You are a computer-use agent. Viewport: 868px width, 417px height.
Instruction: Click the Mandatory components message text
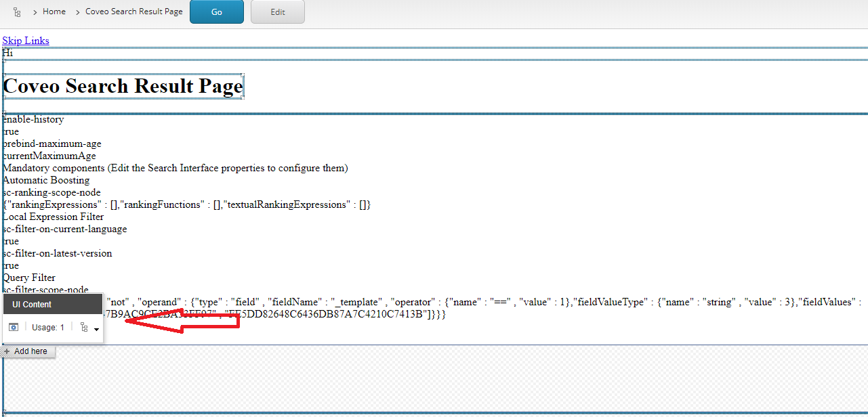coord(175,168)
